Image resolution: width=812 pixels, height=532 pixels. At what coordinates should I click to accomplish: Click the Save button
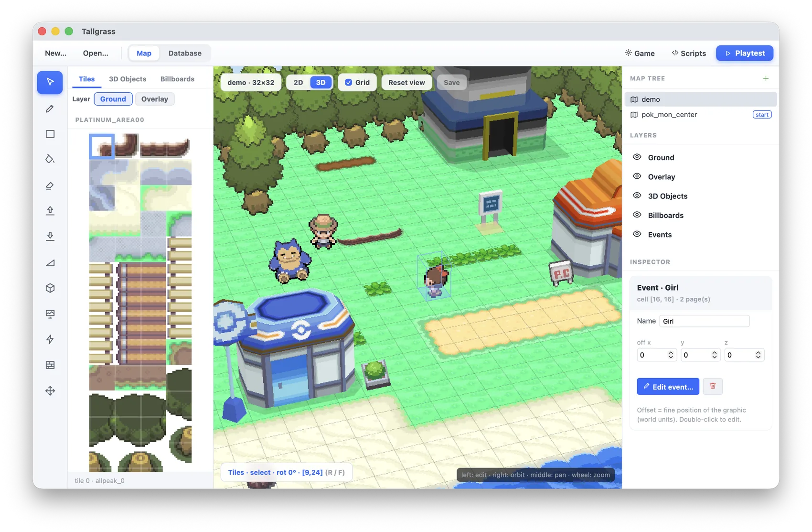pos(451,82)
